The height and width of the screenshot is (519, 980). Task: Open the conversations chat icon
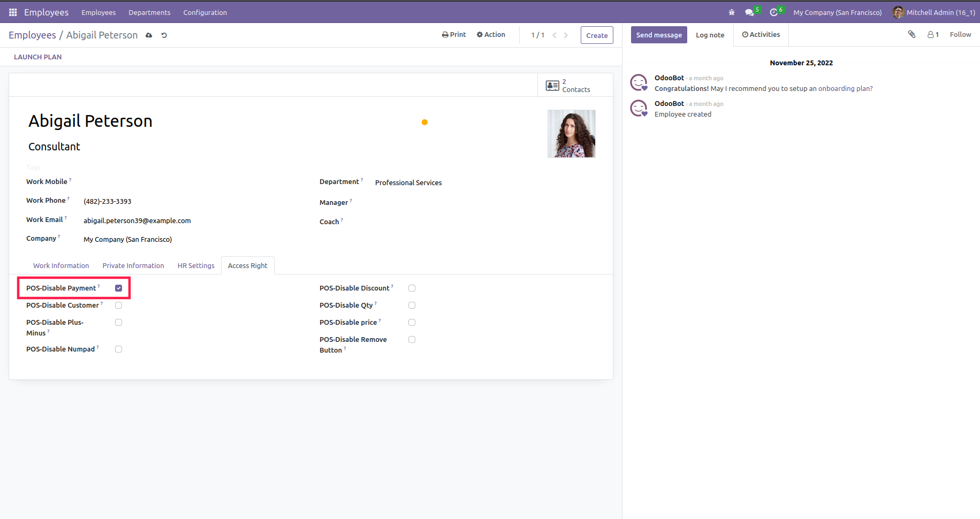pos(749,12)
